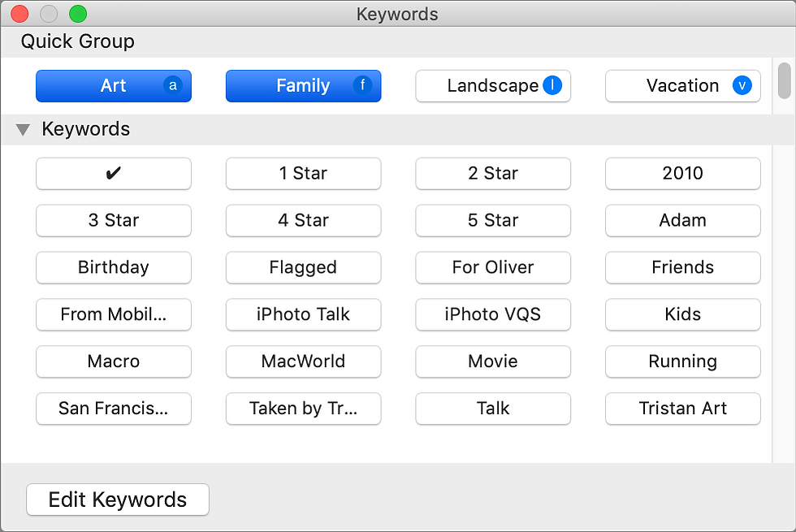796x532 pixels.
Task: Toggle the Art quick group keyword
Action: 114,86
